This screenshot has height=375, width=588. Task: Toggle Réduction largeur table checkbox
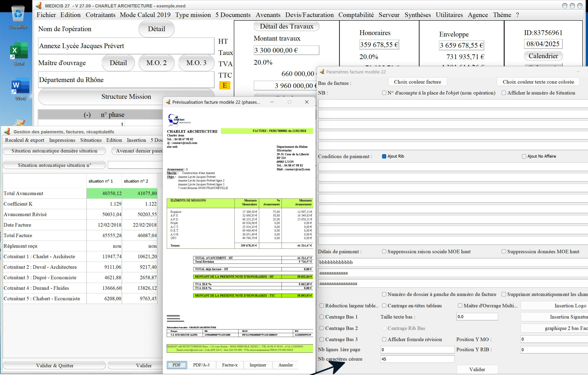(322, 305)
